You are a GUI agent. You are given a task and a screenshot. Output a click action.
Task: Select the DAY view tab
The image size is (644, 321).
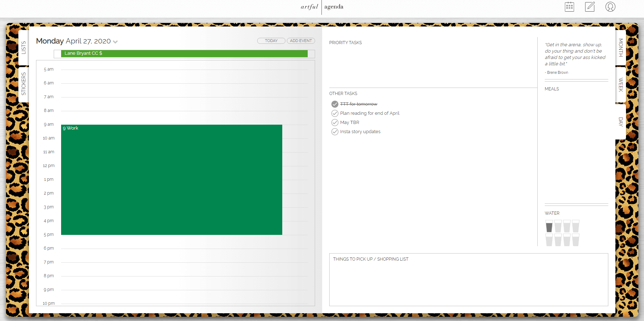coord(621,122)
